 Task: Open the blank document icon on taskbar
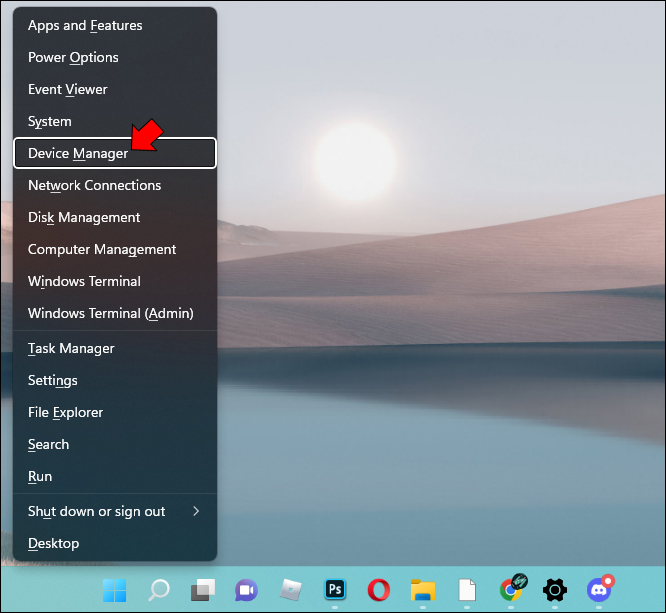pos(467,590)
